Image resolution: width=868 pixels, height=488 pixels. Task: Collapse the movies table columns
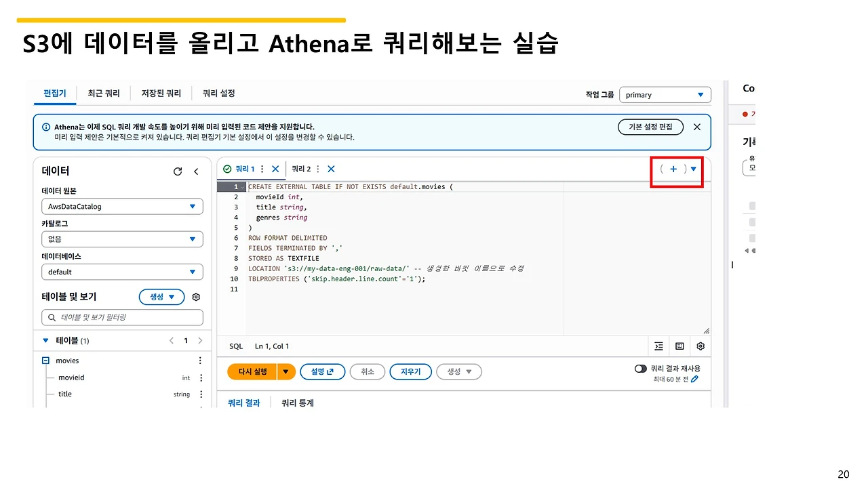click(45, 360)
